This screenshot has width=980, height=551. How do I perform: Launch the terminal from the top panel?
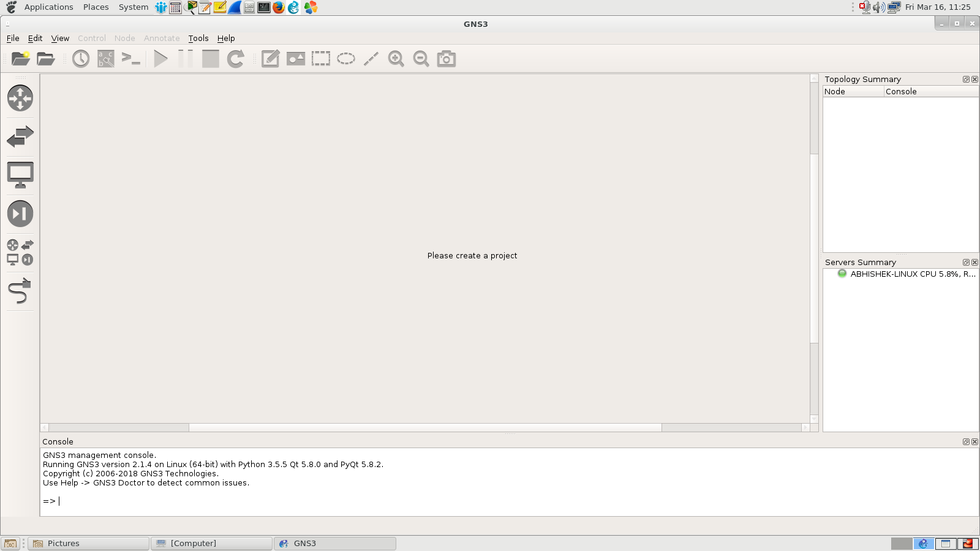point(264,7)
